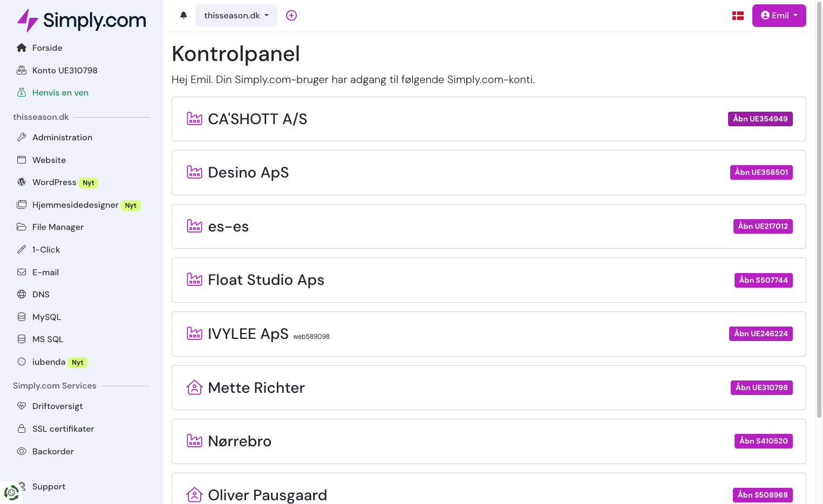The image size is (823, 504).
Task: Click the File Manager folder icon
Action: click(x=22, y=227)
